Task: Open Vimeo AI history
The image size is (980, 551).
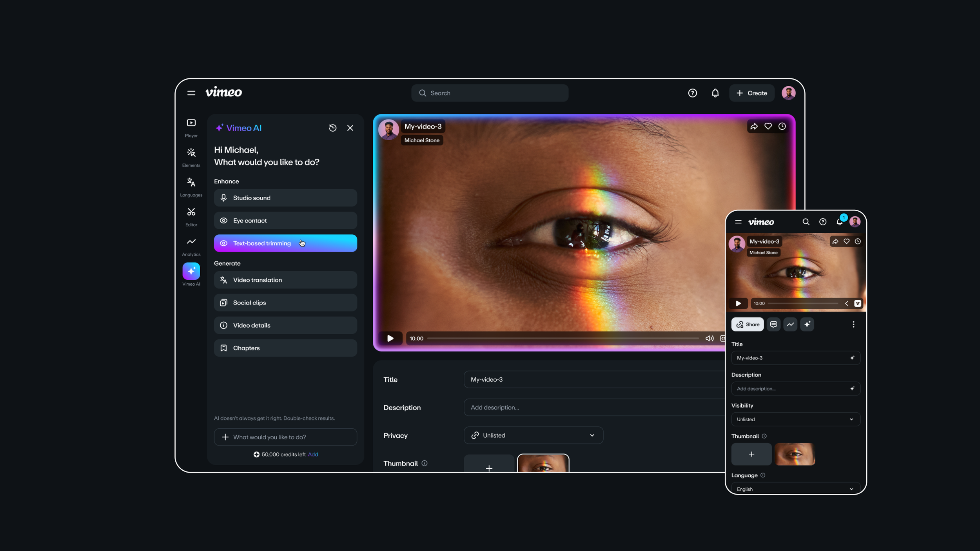Action: coord(332,128)
